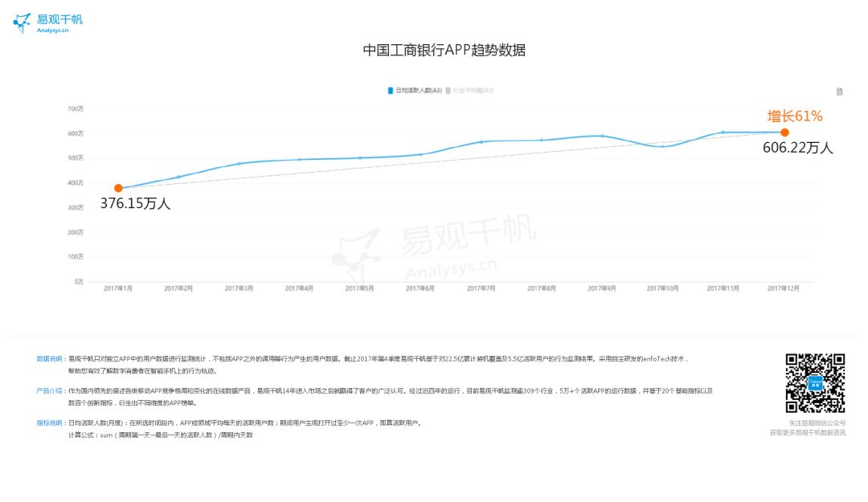
Task: Click the chart data export icon
Action: pyautogui.click(x=839, y=92)
